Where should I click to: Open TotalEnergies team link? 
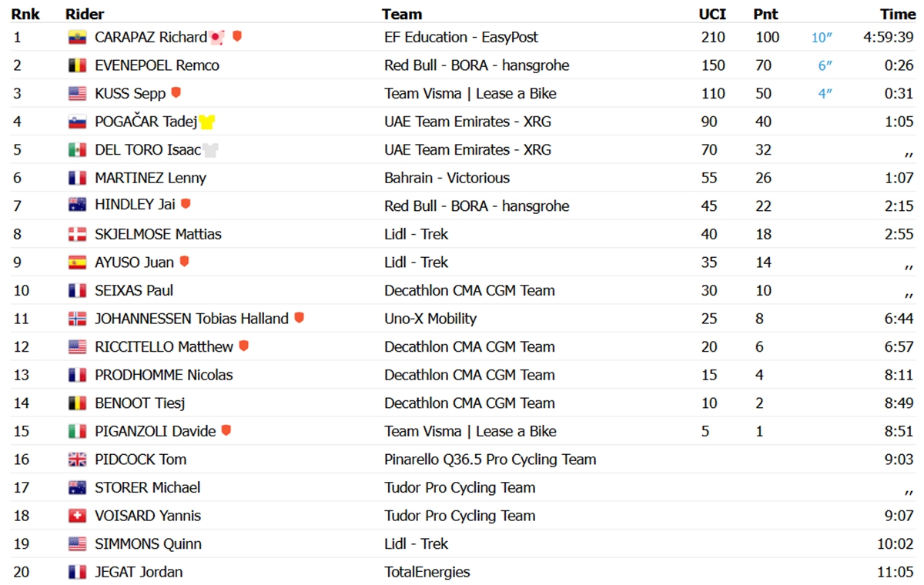427,572
